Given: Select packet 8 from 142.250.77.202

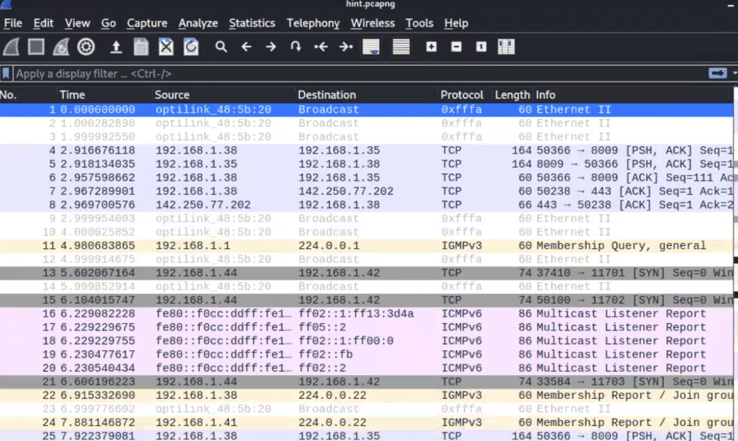Looking at the screenshot, I should click(x=366, y=205).
